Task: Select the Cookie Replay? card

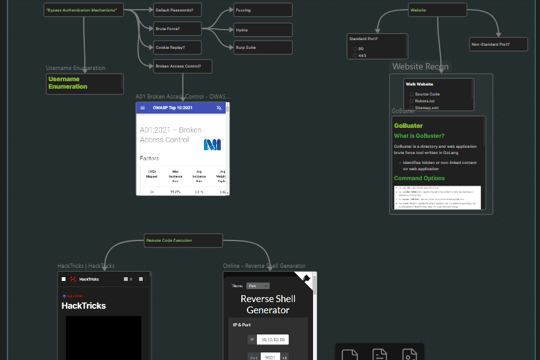Action: pyautogui.click(x=177, y=47)
